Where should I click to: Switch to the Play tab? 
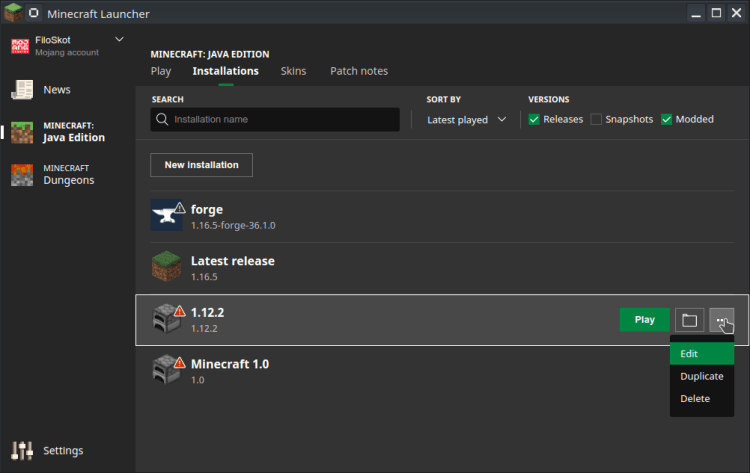click(x=161, y=71)
